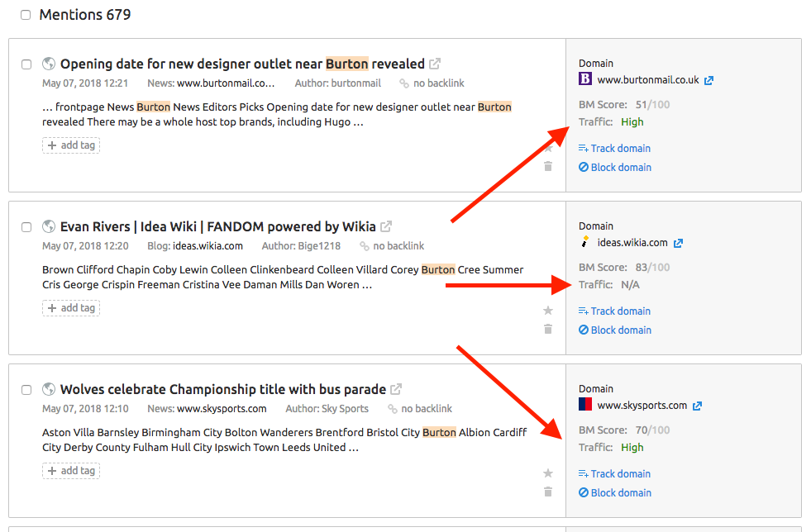The width and height of the screenshot is (811, 532).
Task: Select the Burton designer outlet mention checkbox
Action: coord(26,64)
